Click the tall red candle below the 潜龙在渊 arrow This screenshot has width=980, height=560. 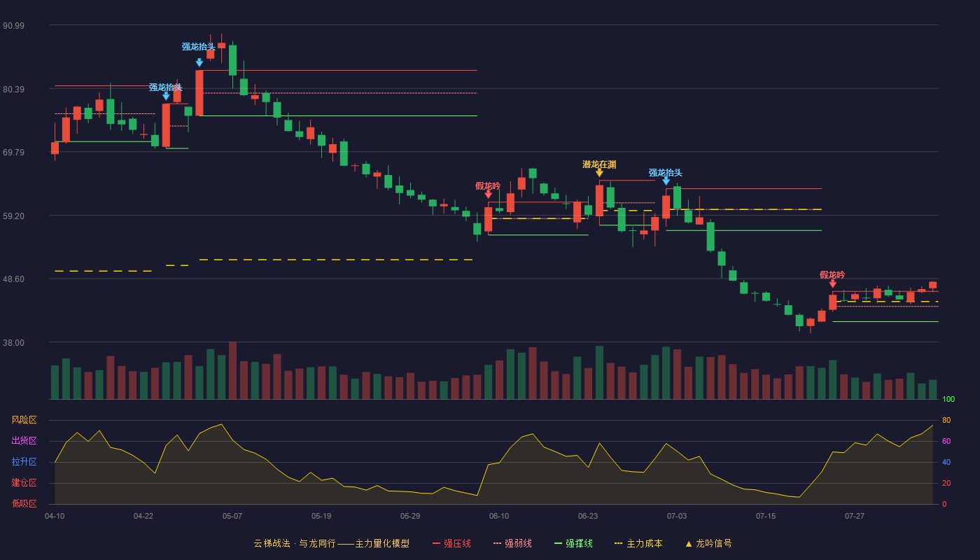tap(599, 201)
